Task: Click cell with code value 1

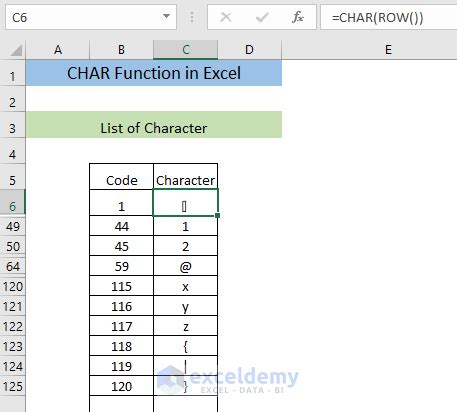Action: (121, 203)
